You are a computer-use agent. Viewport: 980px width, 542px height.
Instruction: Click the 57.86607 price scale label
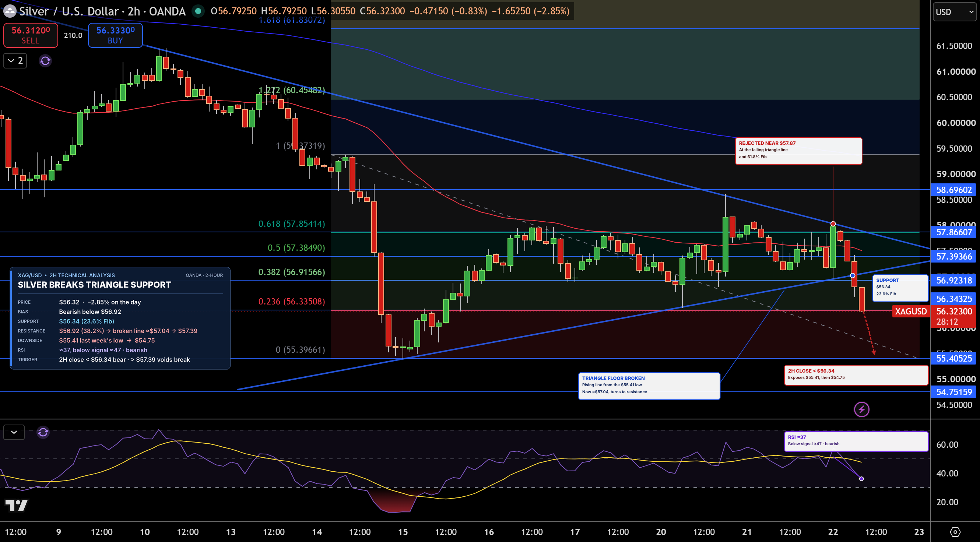pos(954,232)
